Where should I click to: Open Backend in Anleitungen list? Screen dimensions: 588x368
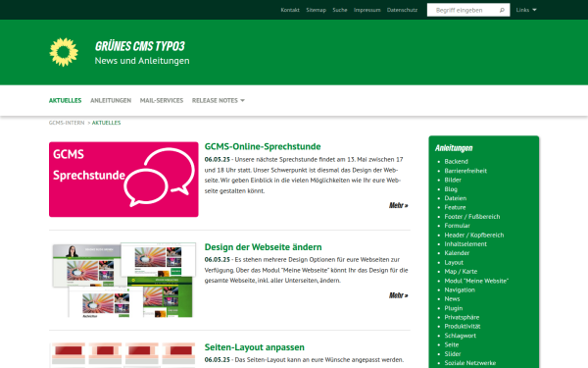[x=456, y=162]
